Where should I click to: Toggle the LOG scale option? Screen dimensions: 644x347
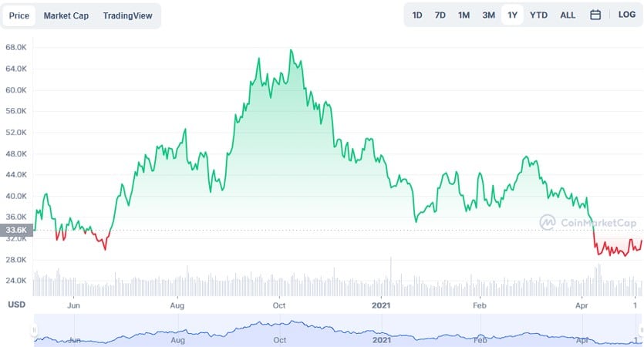626,15
